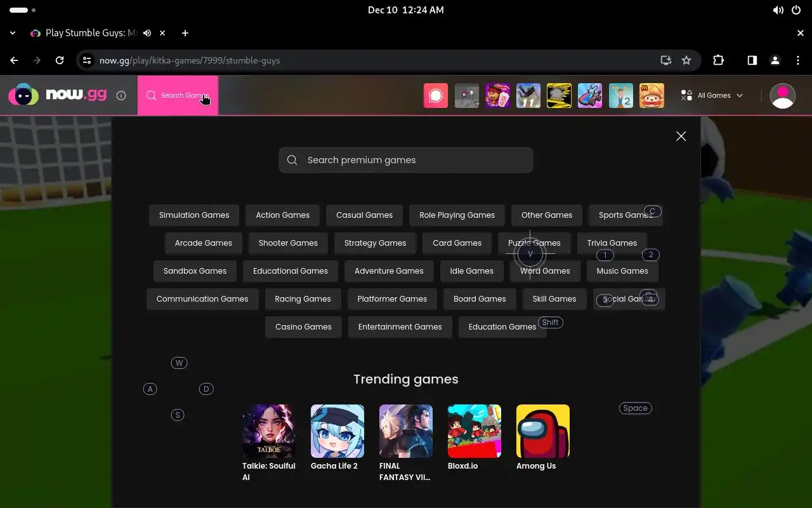
Task: Open the yellow-and-black striped game icon
Action: 559,95
